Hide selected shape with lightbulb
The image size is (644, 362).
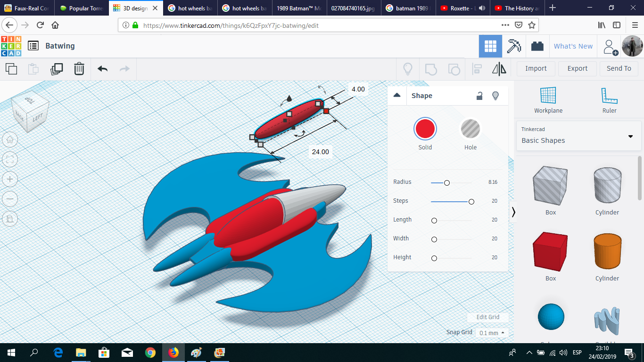tap(495, 96)
